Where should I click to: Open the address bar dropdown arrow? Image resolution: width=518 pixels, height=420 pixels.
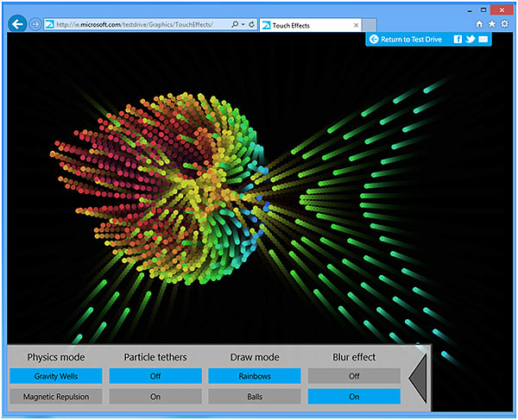click(x=243, y=25)
